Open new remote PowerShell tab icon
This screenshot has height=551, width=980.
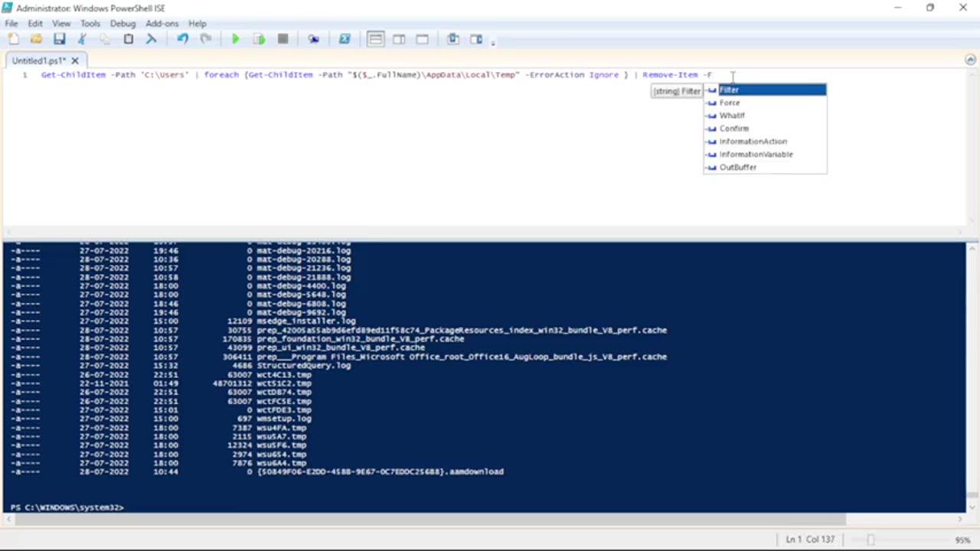pyautogui.click(x=314, y=39)
